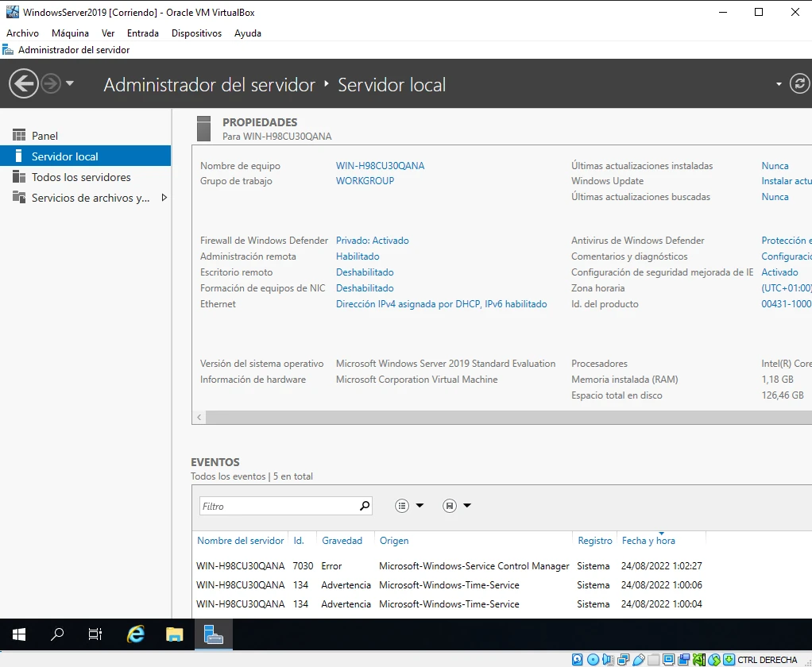
Task: Select Time-Service event at 1:00:04
Action: [450, 603]
